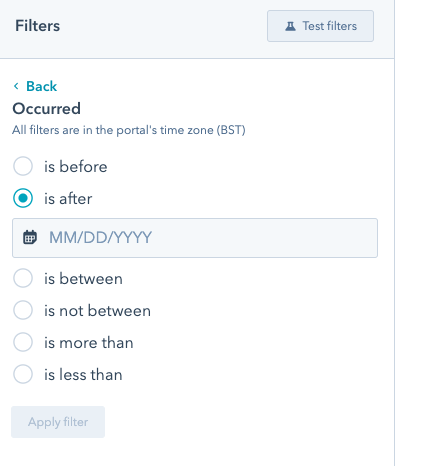Click the "is more than" option text

89,343
